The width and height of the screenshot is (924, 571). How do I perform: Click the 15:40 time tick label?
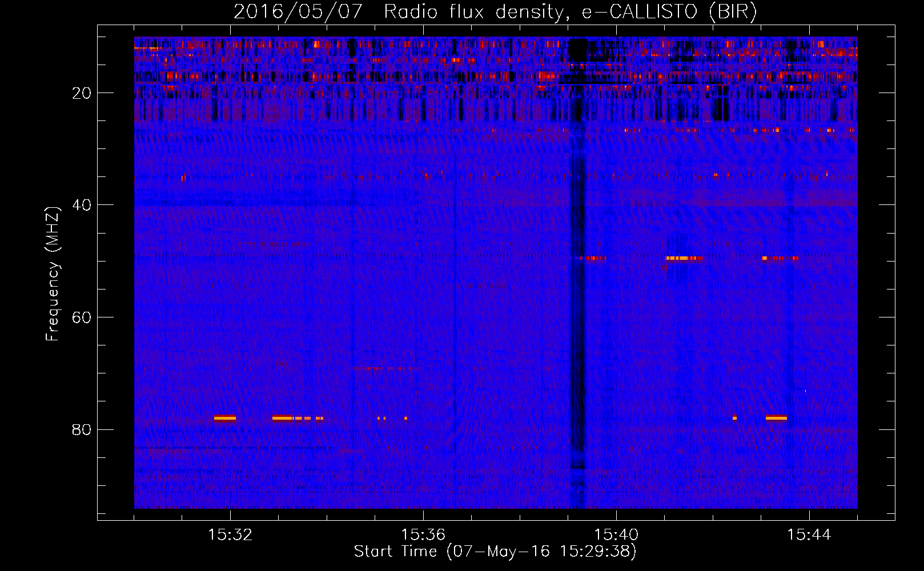coord(616,535)
